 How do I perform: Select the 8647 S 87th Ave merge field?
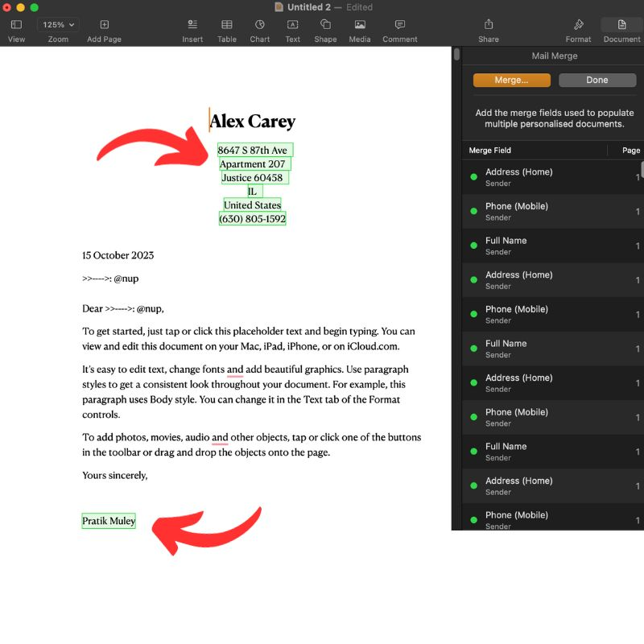[x=255, y=150]
